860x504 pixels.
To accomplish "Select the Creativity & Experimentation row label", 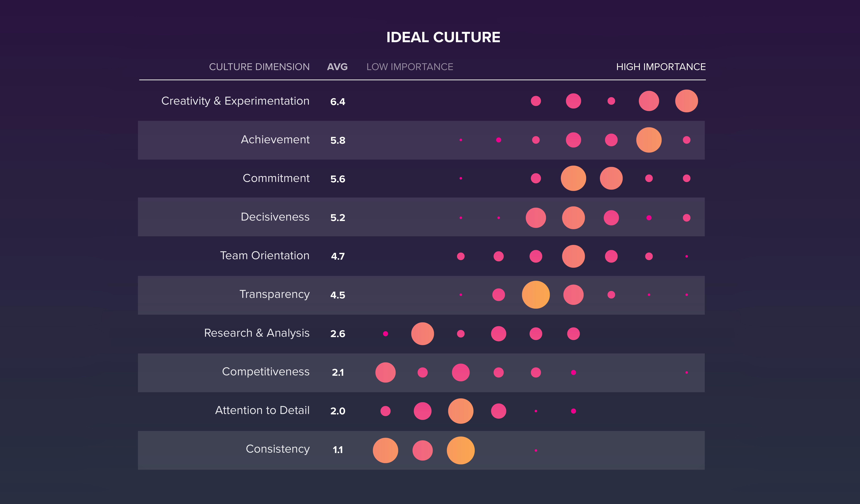I will pyautogui.click(x=235, y=101).
